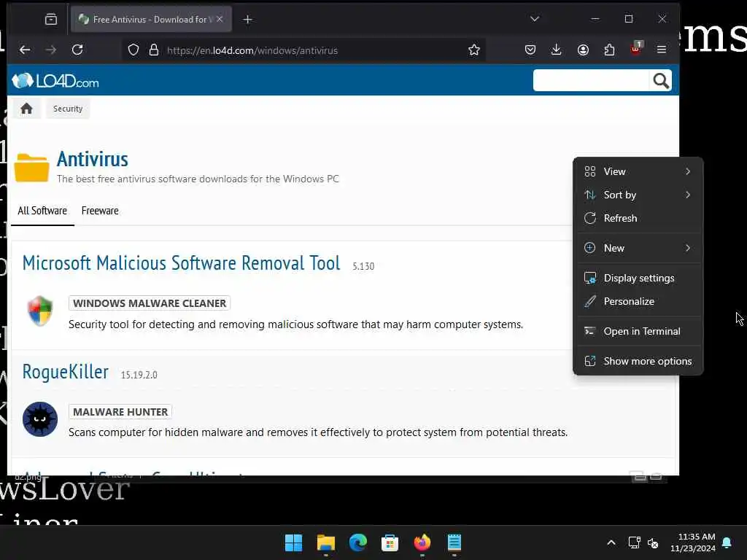
Task: Open the clock showing 11:35 AM
Action: click(x=693, y=542)
